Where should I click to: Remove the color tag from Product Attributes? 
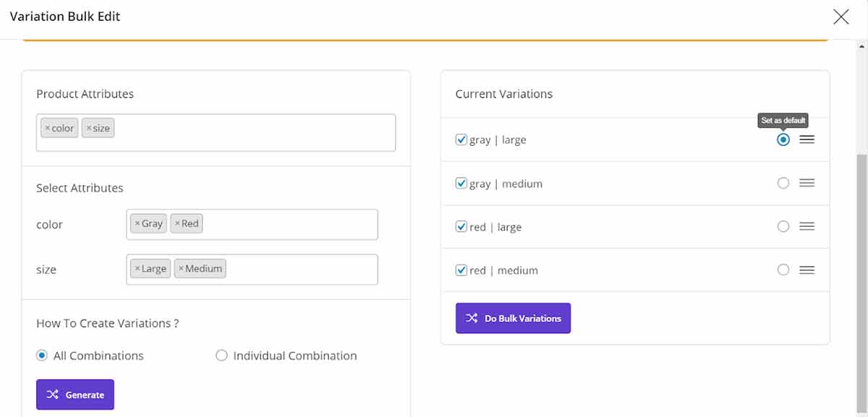[x=48, y=129]
